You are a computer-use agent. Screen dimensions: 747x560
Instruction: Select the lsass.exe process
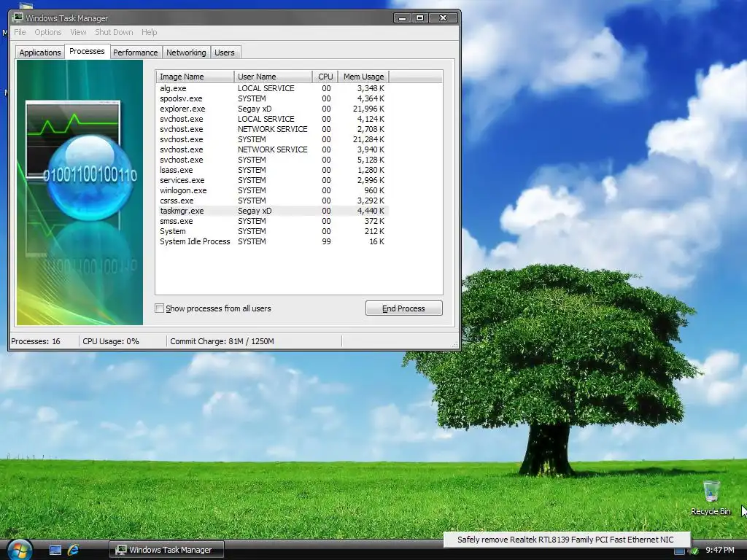[273, 170]
